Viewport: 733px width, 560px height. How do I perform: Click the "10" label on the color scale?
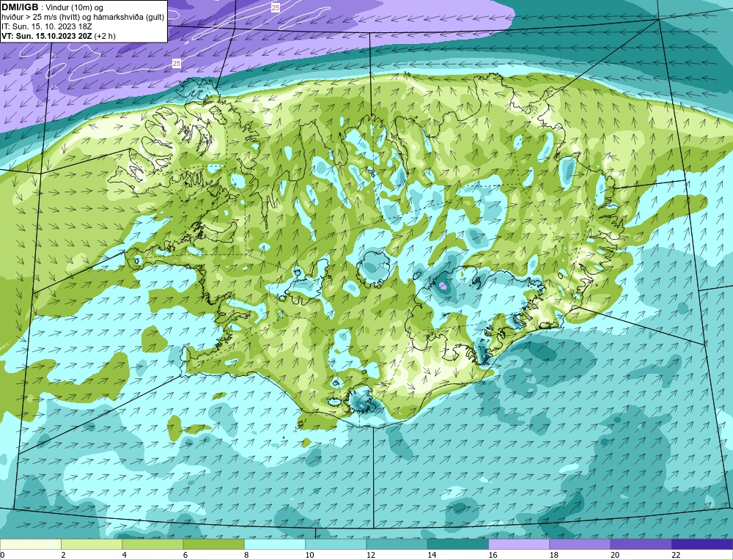(x=309, y=555)
